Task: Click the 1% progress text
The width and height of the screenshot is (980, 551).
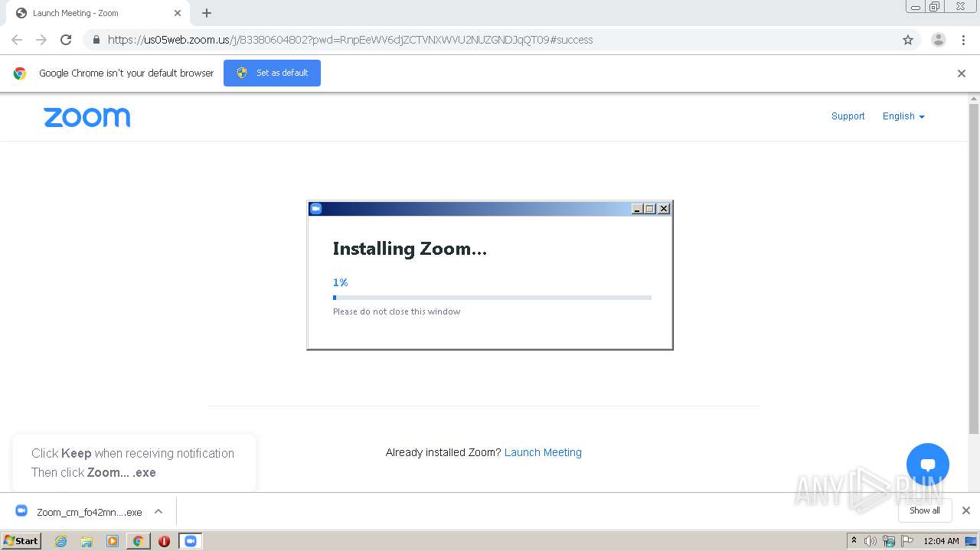Action: 340,282
